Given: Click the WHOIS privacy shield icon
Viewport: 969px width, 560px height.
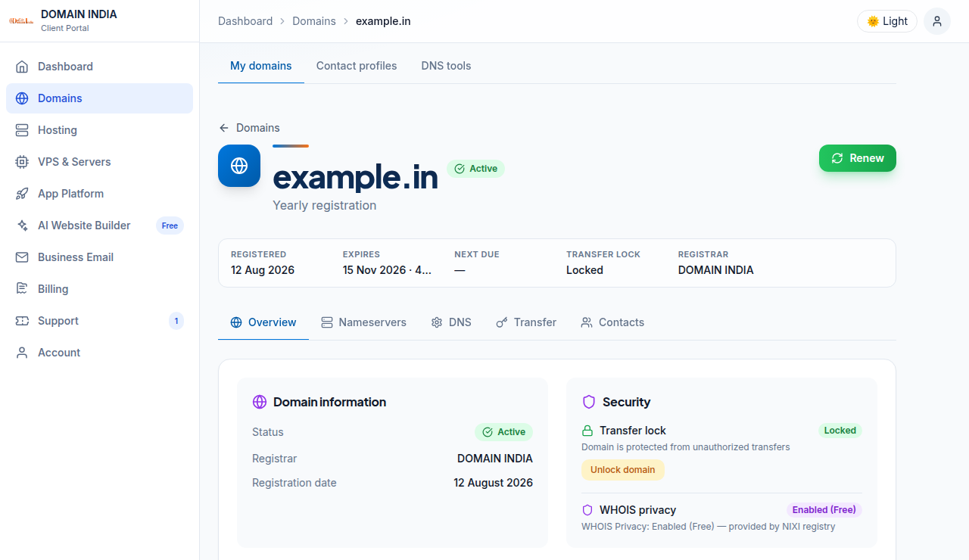Looking at the screenshot, I should (x=587, y=510).
